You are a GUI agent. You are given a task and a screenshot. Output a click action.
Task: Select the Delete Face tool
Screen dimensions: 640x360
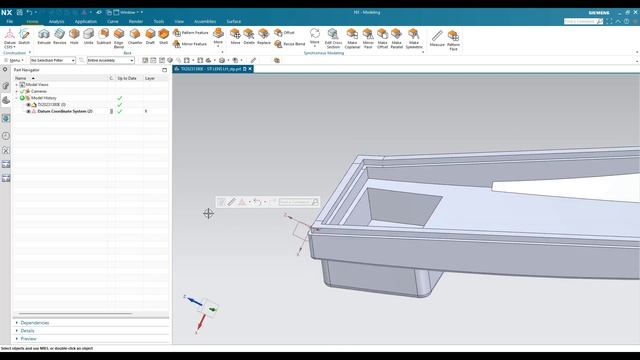249,36
